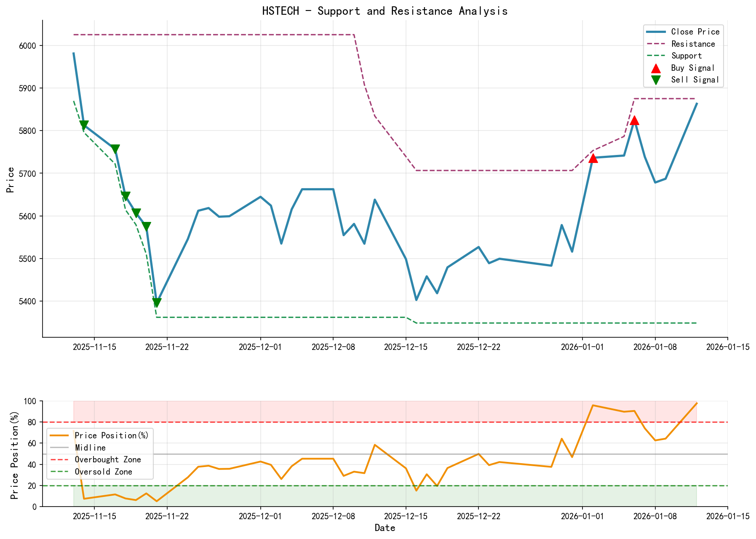Image resolution: width=756 pixels, height=539 pixels.
Task: Select the red Buy Signal triangle in legend
Action: (655, 67)
